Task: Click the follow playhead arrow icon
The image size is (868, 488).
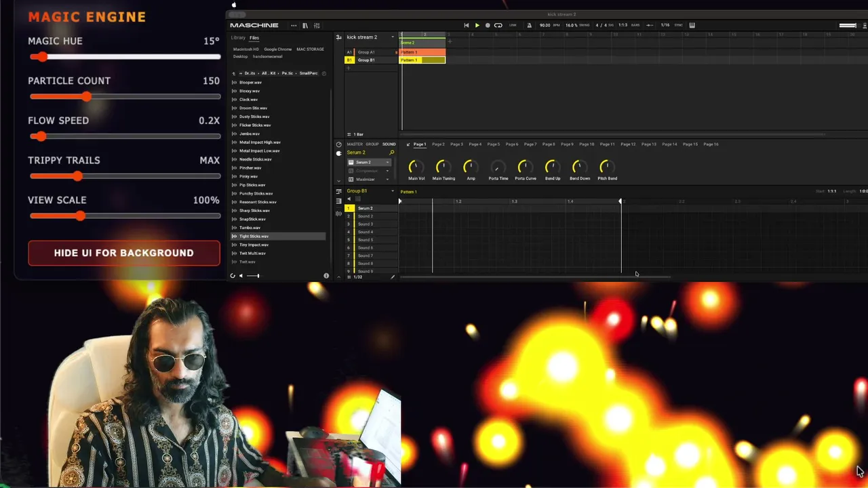Action: (x=650, y=25)
